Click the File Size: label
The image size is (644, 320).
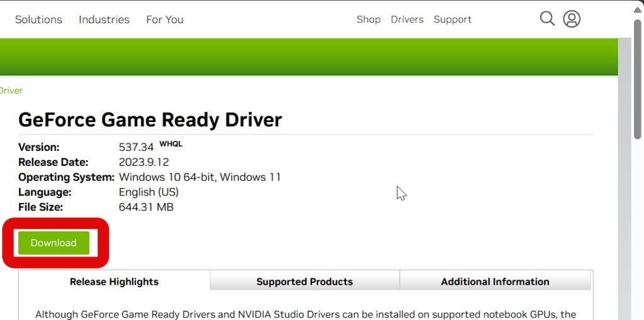tap(41, 207)
